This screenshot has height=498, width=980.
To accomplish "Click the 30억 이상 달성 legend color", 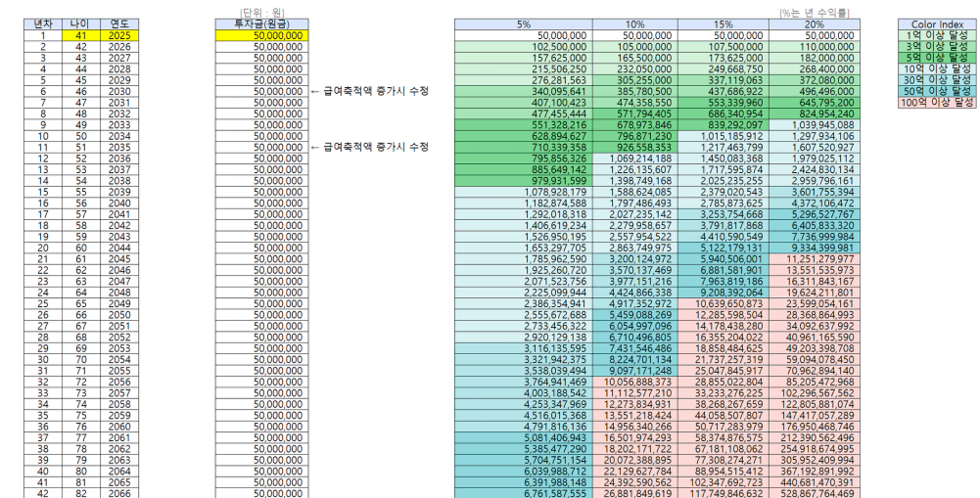I will pos(936,80).
